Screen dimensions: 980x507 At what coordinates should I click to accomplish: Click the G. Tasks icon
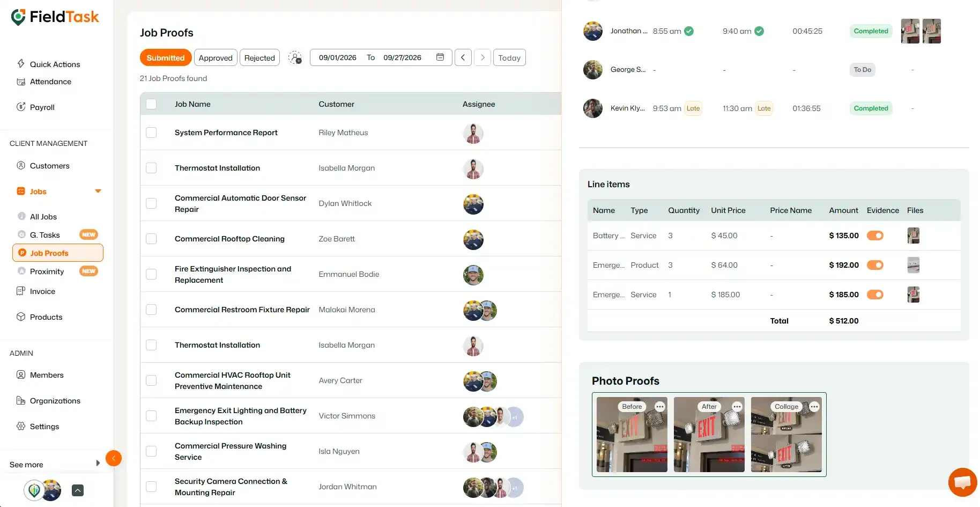(x=21, y=234)
